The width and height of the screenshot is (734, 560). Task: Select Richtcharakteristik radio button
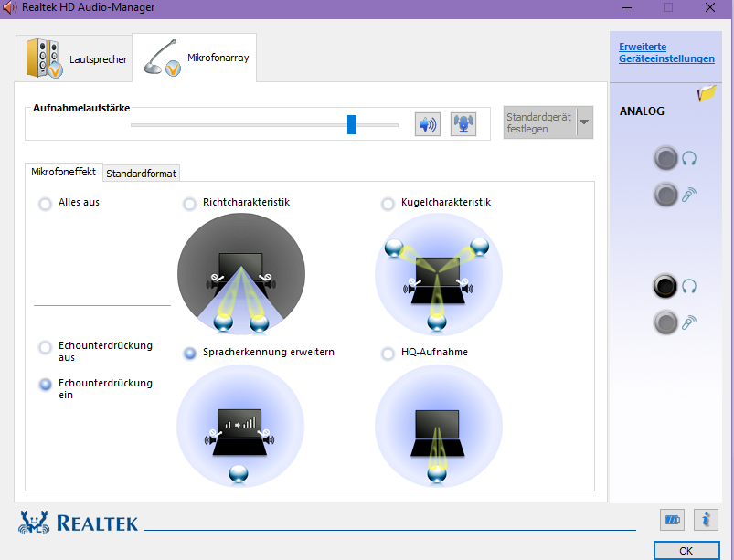tap(189, 204)
